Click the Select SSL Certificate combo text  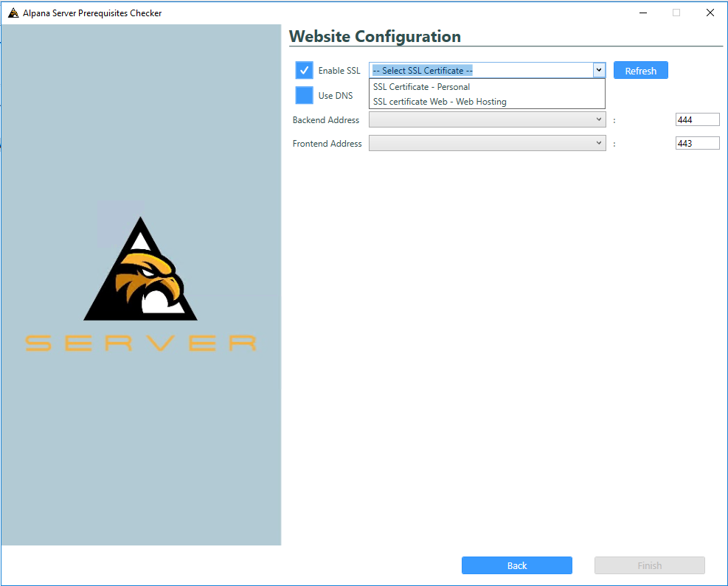point(423,71)
